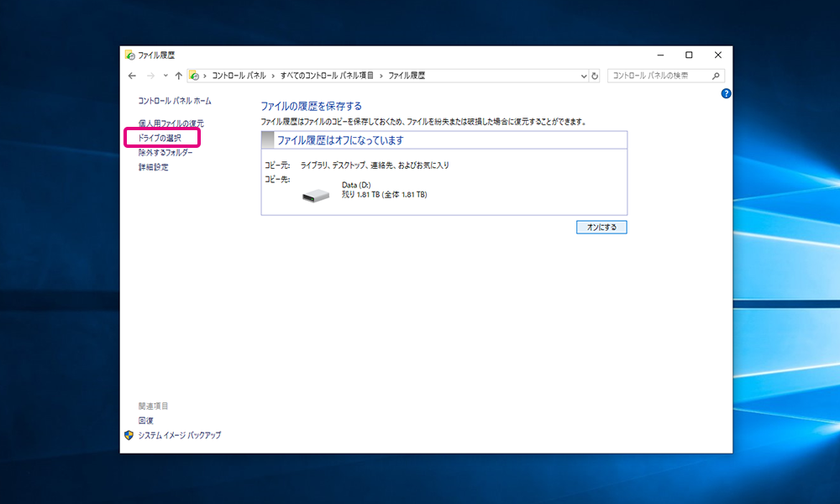Click the コントロール パネルの検索 search field
This screenshot has height=504, width=840.
(658, 76)
